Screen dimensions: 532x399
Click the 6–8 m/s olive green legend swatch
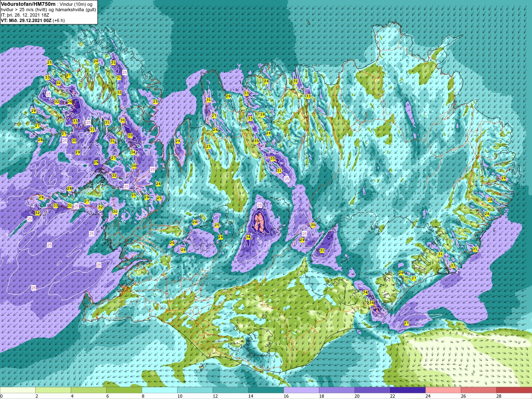(x=124, y=390)
